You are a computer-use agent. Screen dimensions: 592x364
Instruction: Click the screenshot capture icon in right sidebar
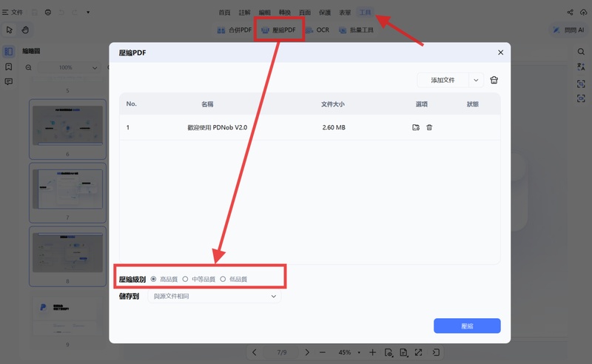(x=581, y=98)
